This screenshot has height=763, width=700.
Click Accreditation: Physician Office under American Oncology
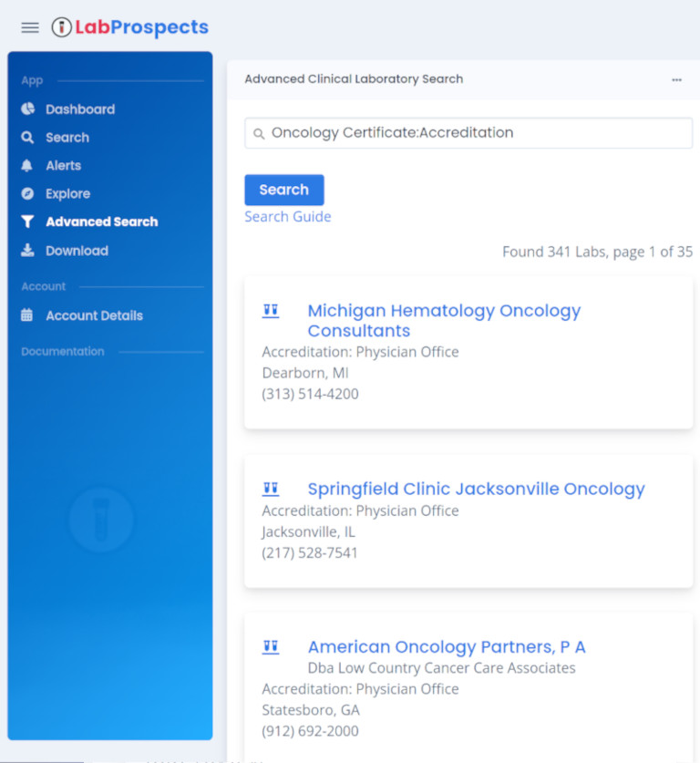tap(360, 689)
